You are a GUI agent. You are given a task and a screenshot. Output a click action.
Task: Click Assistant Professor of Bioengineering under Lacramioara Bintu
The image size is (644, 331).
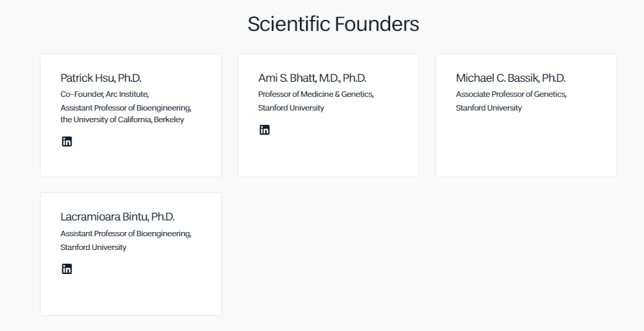tap(126, 233)
